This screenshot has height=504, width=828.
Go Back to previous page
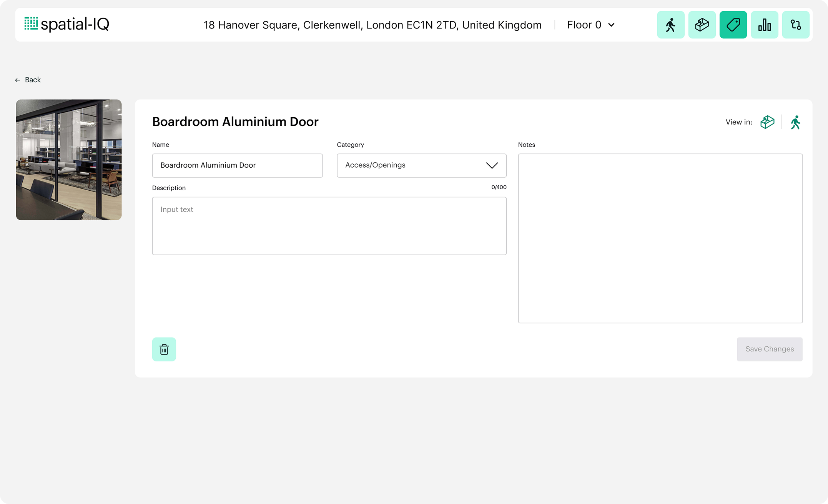[x=33, y=80]
